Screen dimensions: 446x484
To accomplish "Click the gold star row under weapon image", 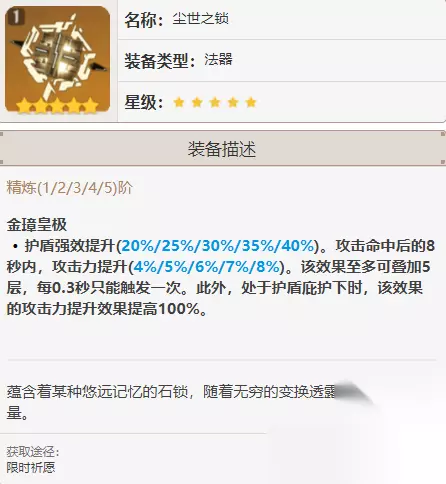I will coord(57,106).
